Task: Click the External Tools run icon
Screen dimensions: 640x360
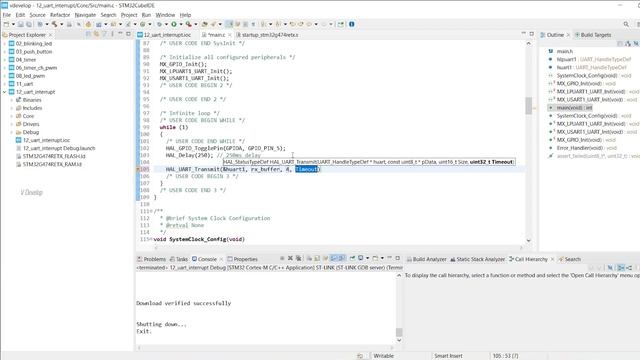Action: (x=188, y=24)
